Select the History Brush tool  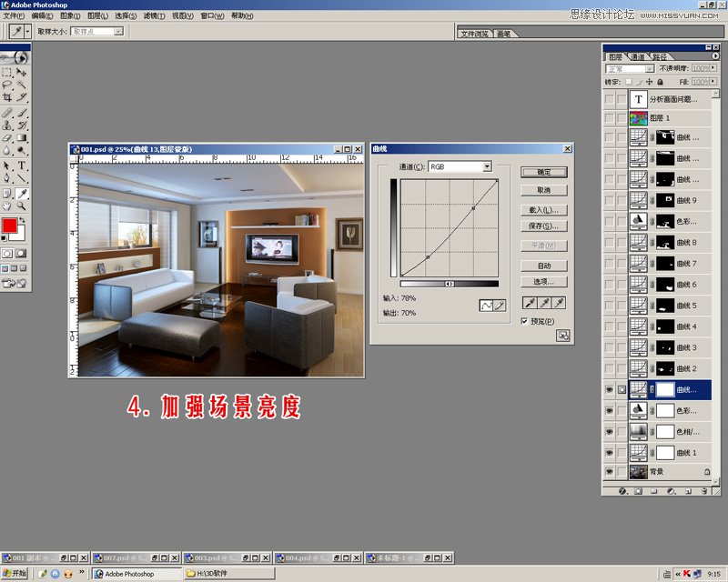(x=21, y=125)
